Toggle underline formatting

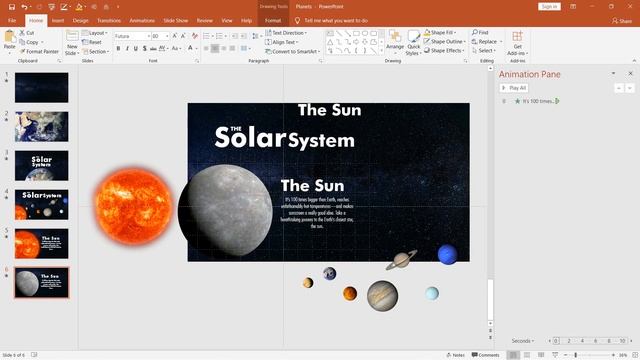pos(136,49)
